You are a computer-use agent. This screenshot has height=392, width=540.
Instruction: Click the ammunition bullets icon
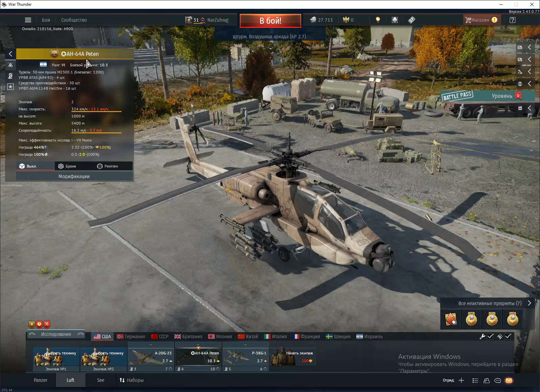point(500,336)
